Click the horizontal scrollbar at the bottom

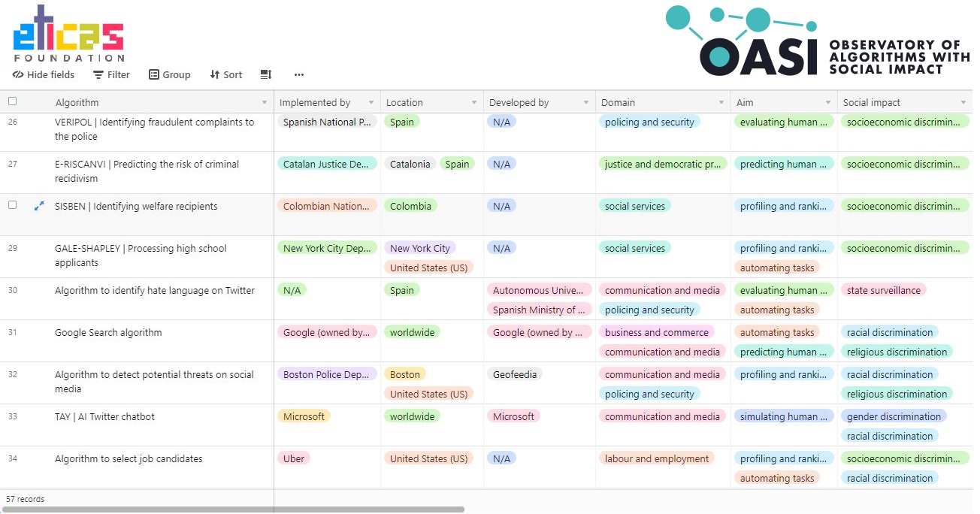tap(233, 509)
